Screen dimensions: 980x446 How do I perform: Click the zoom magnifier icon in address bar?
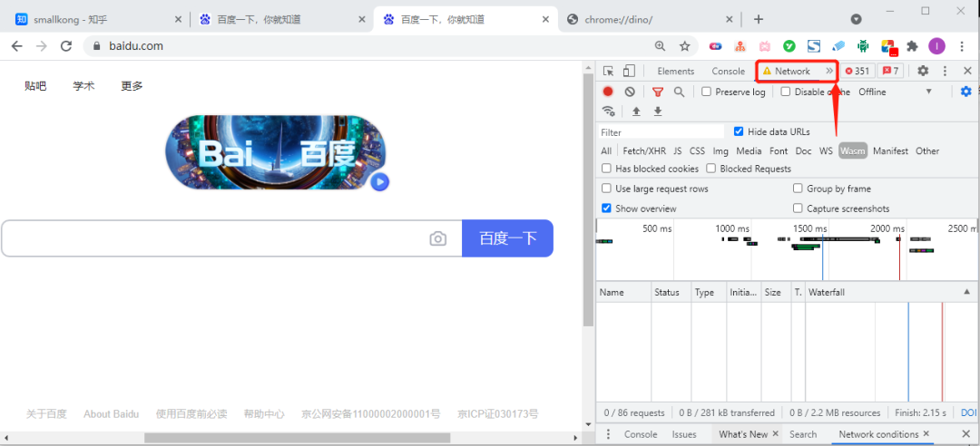pyautogui.click(x=660, y=45)
